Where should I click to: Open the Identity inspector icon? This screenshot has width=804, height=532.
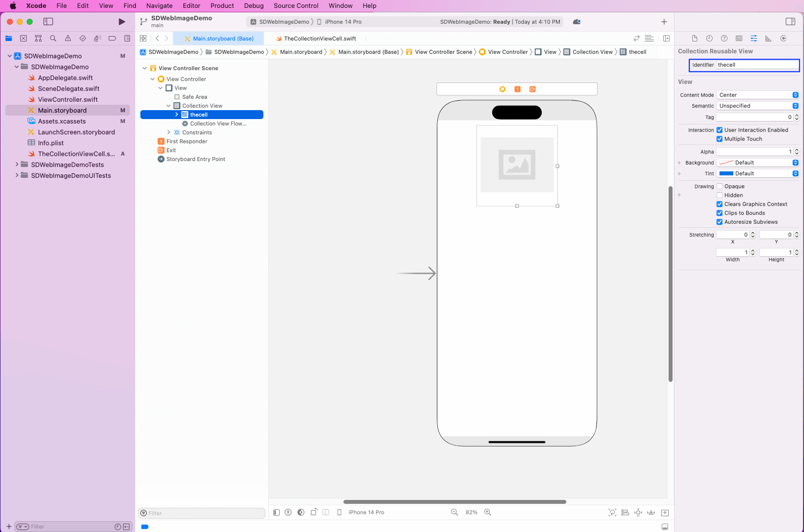[739, 39]
